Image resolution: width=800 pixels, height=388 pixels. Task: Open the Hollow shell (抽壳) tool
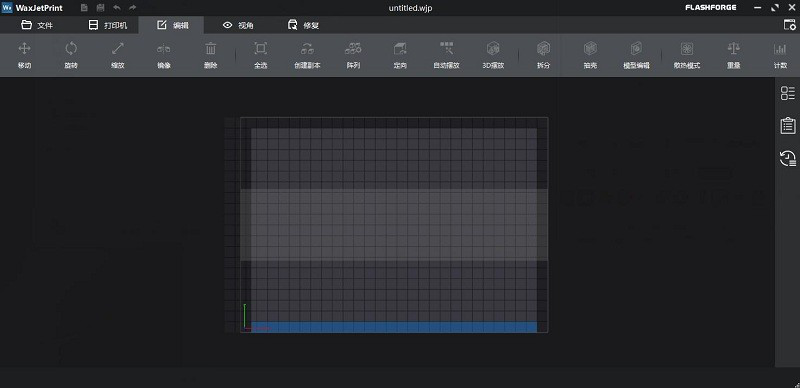590,55
